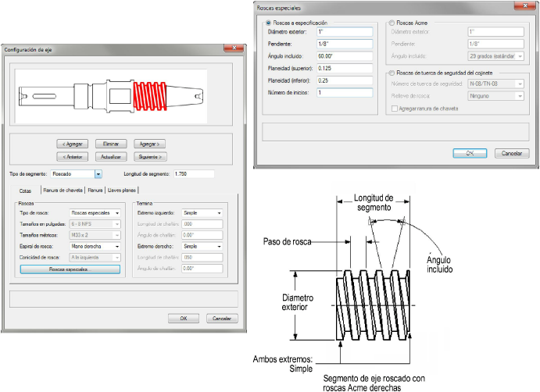Click the rectangular slot segment in shaft preview
This screenshot has width=540, height=392.
tap(120, 96)
